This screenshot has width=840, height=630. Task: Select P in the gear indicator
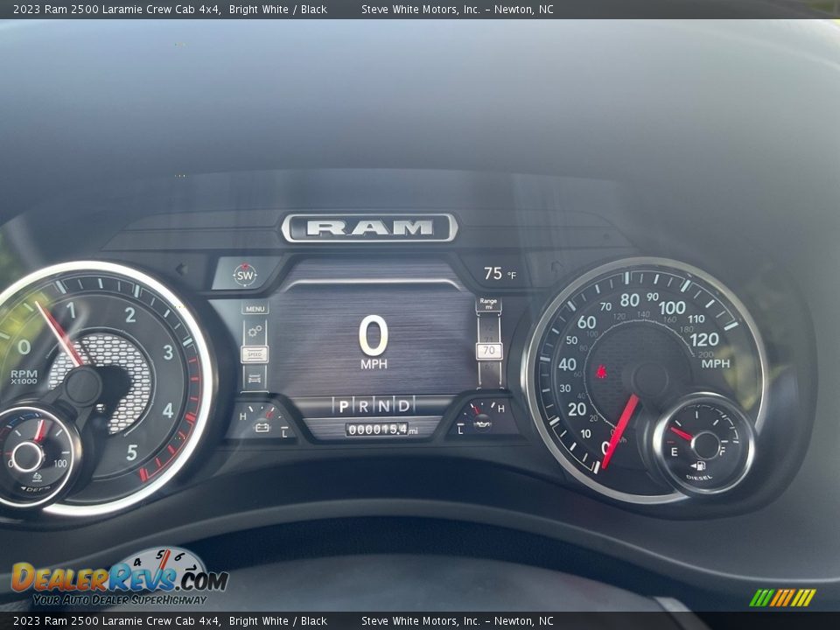[344, 407]
